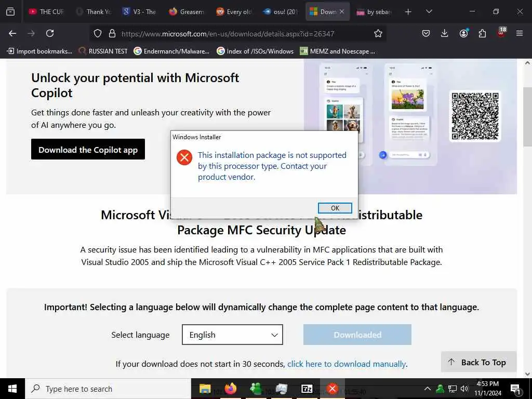Open the Firefox account icon
Image resolution: width=532 pixels, height=399 pixels.
[x=463, y=33]
